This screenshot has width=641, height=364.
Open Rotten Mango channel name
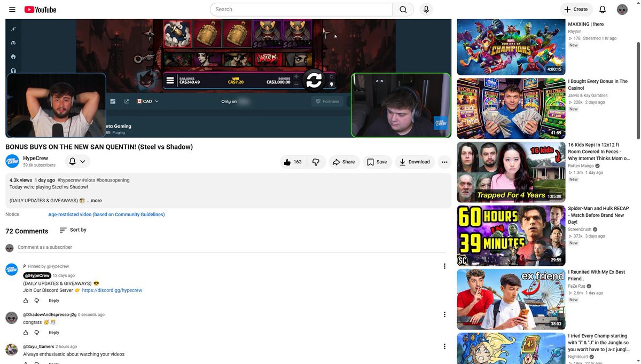[x=581, y=166]
